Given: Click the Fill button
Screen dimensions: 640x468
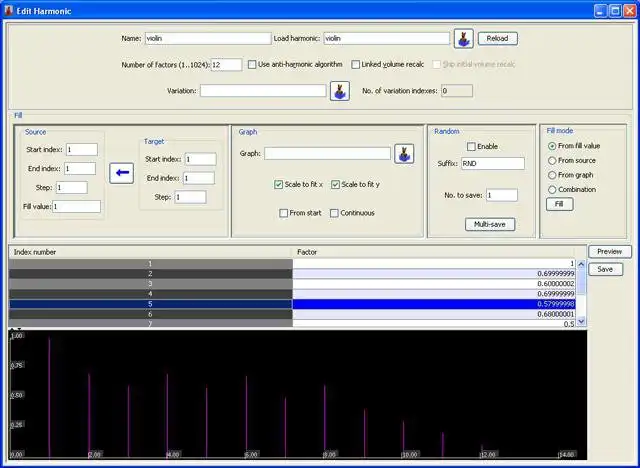Looking at the screenshot, I should pos(560,204).
